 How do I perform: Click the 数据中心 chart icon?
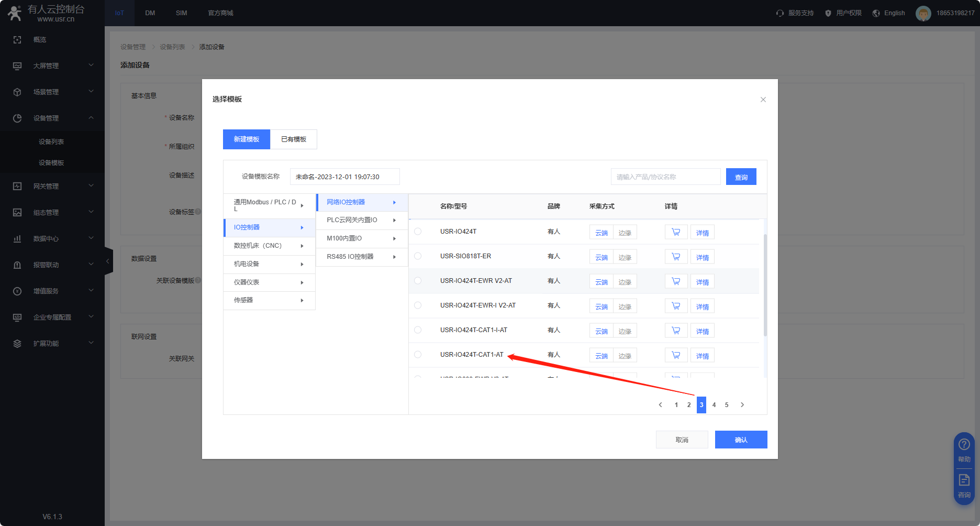click(x=17, y=239)
